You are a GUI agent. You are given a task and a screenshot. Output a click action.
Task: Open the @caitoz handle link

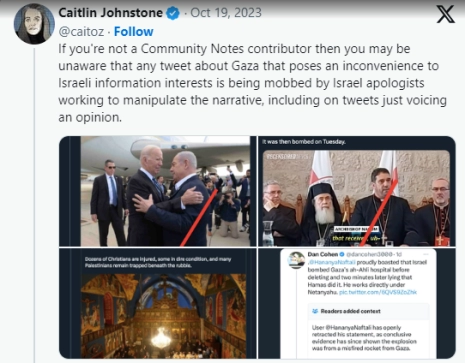tap(81, 32)
